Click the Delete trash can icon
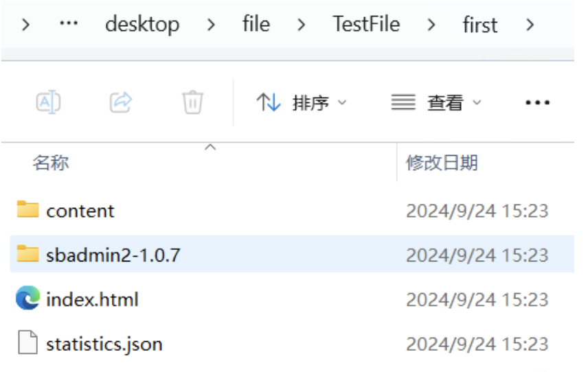 [x=193, y=102]
